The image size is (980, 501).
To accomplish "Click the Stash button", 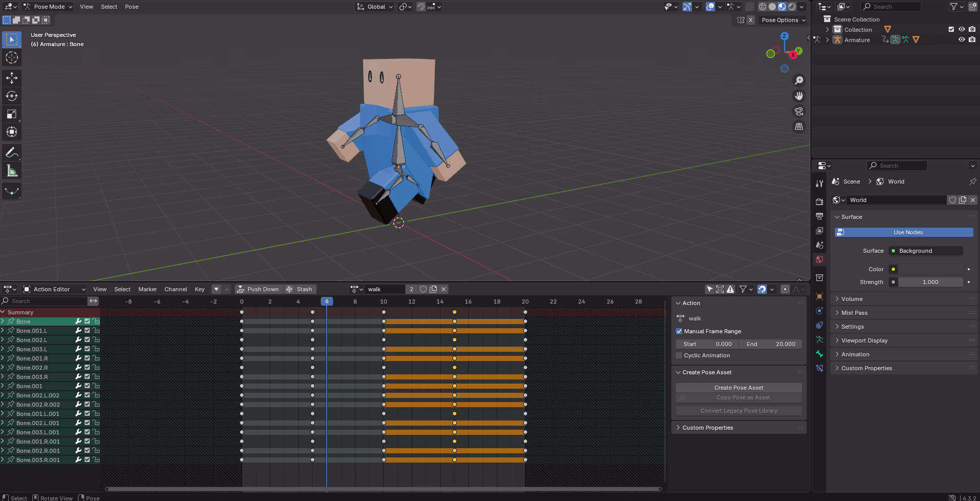I will [x=299, y=289].
